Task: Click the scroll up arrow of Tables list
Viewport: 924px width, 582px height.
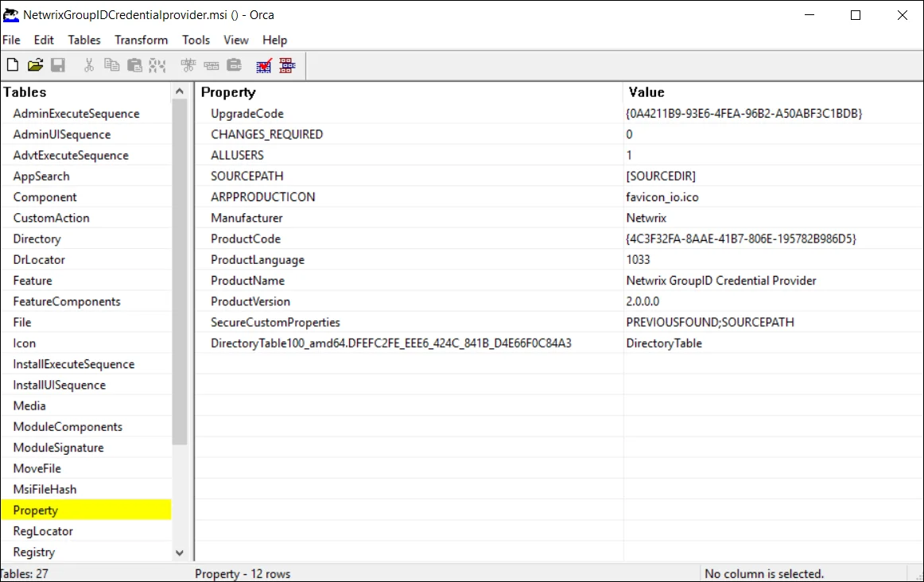Action: [180, 91]
